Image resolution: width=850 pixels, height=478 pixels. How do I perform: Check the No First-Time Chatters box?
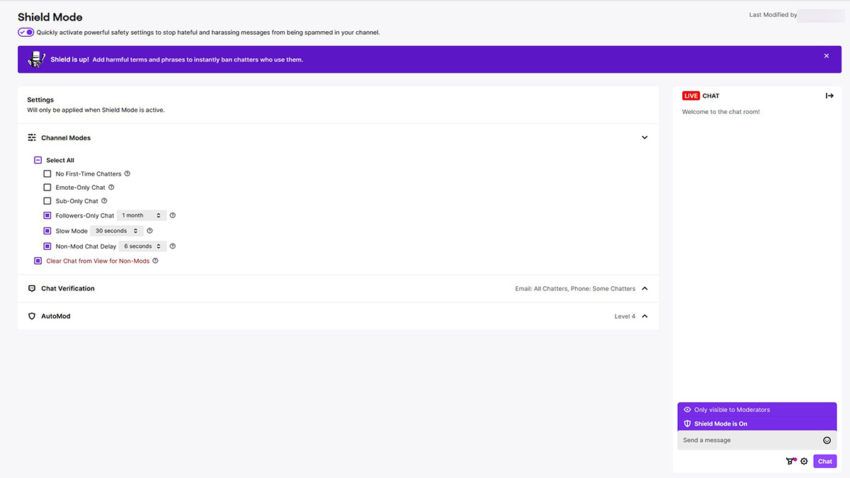pos(47,174)
